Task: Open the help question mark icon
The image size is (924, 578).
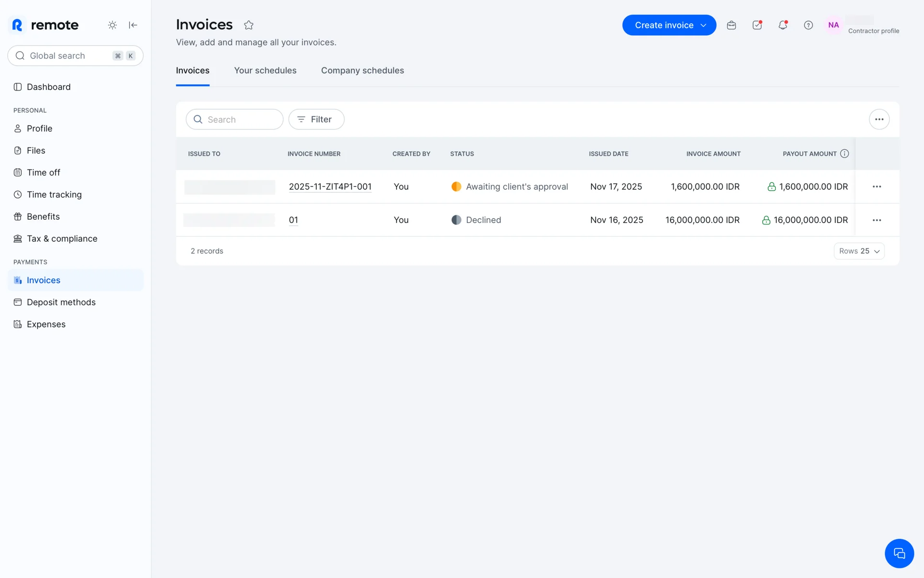Action: point(808,25)
